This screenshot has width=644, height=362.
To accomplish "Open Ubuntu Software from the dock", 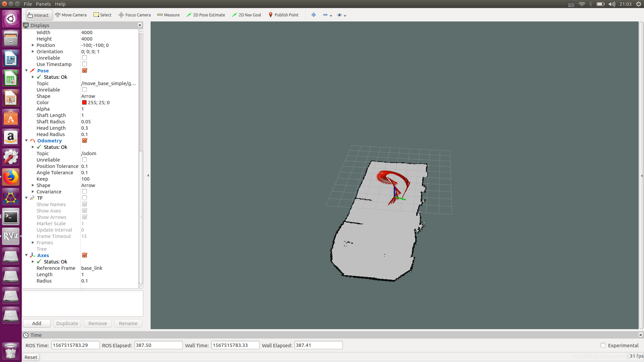I will (11, 118).
